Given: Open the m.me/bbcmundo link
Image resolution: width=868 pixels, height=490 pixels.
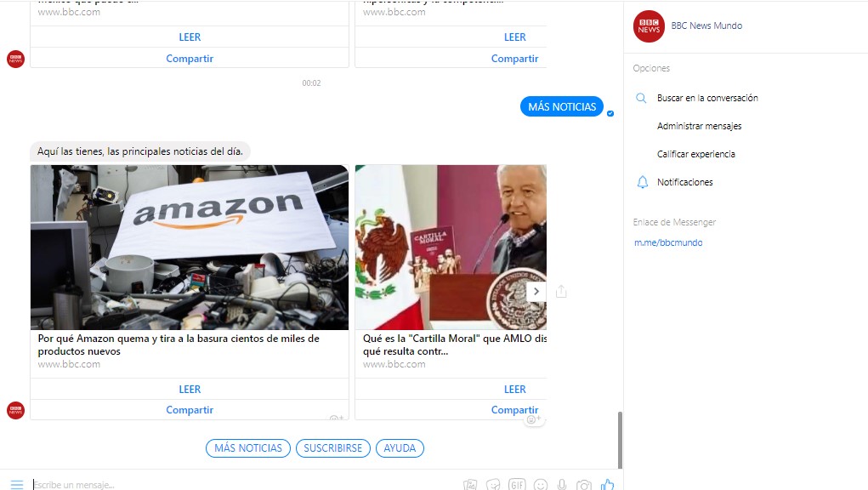Looking at the screenshot, I should pos(668,242).
